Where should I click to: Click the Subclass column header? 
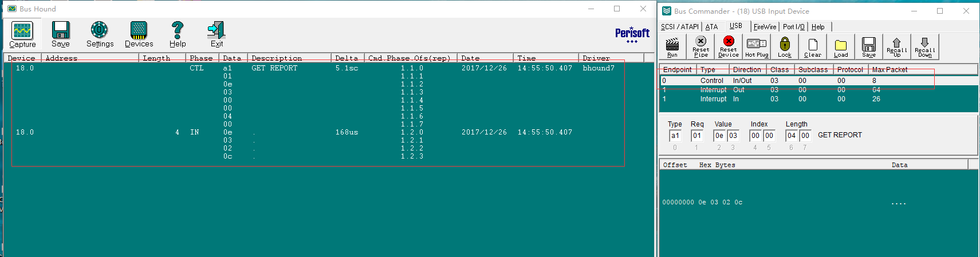[813, 69]
